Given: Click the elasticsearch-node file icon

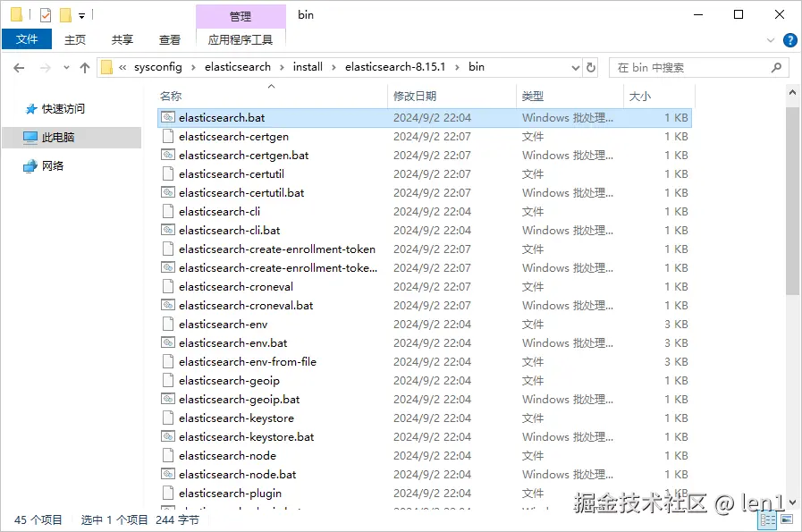Looking at the screenshot, I should tap(168, 455).
